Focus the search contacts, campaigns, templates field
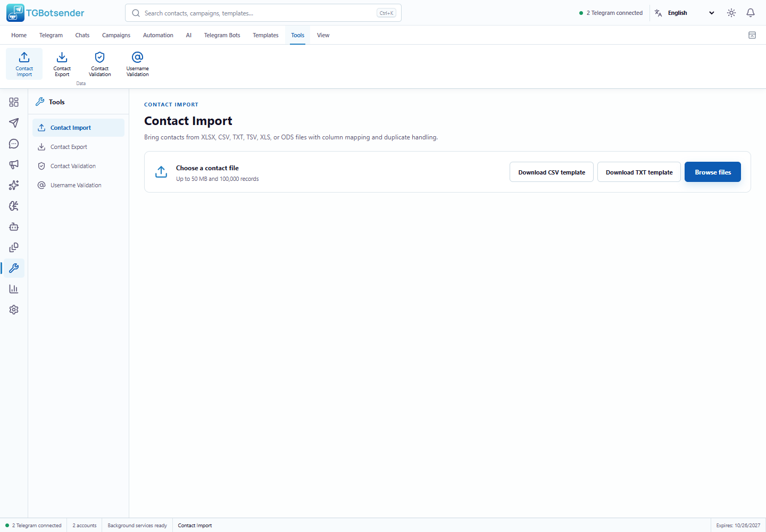This screenshot has width=766, height=532. [263, 13]
